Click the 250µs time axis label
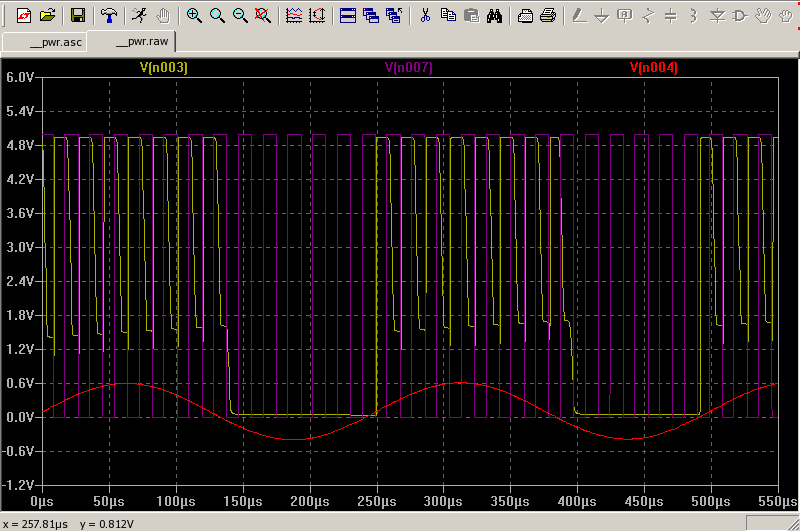 (x=377, y=501)
